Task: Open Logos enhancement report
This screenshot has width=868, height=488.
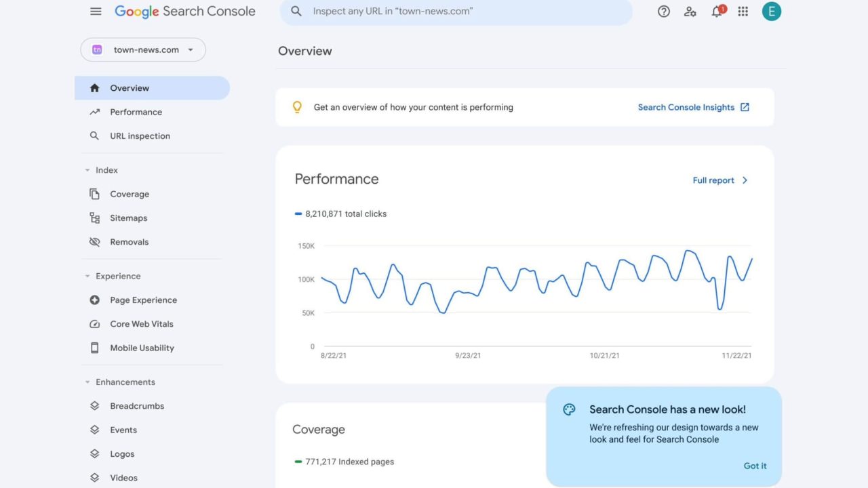Action: (152, 454)
